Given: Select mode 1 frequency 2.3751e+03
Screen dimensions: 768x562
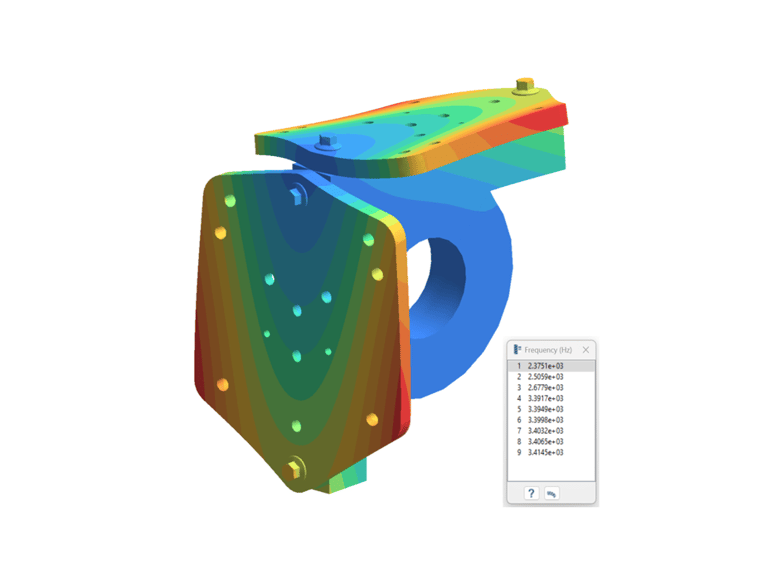Looking at the screenshot, I should click(x=552, y=366).
